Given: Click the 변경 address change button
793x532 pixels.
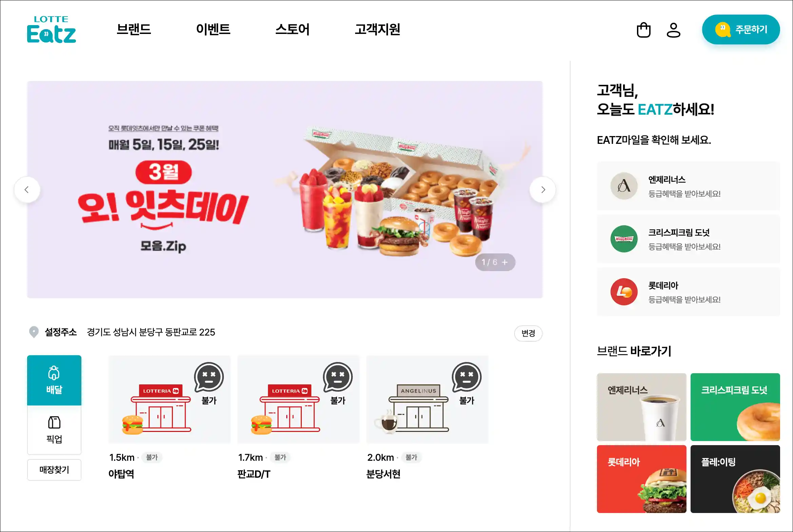Looking at the screenshot, I should pos(528,333).
